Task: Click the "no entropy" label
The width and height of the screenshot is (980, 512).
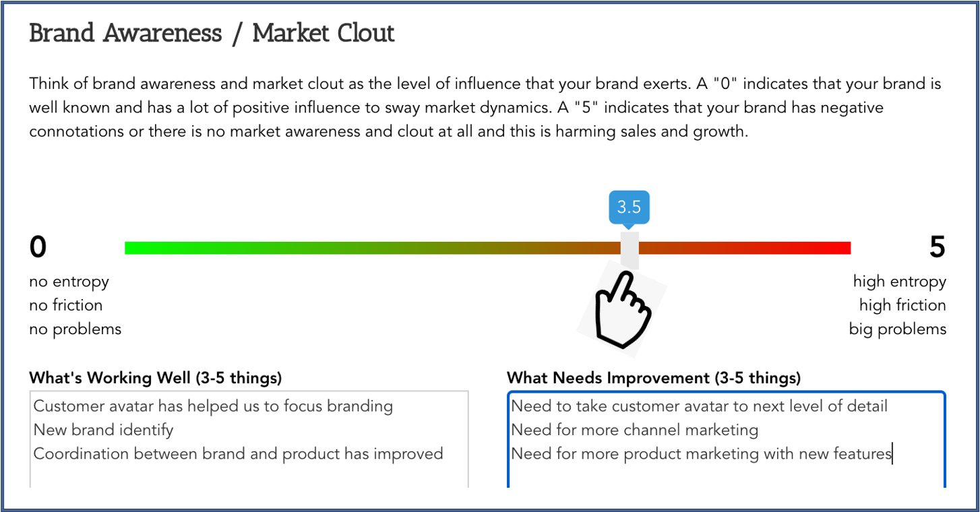Action: point(69,282)
